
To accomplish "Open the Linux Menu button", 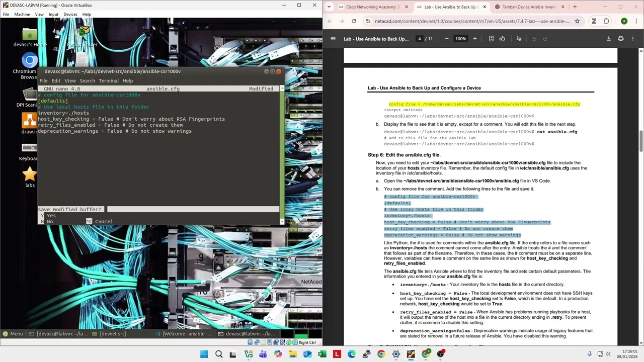I will coord(12,334).
